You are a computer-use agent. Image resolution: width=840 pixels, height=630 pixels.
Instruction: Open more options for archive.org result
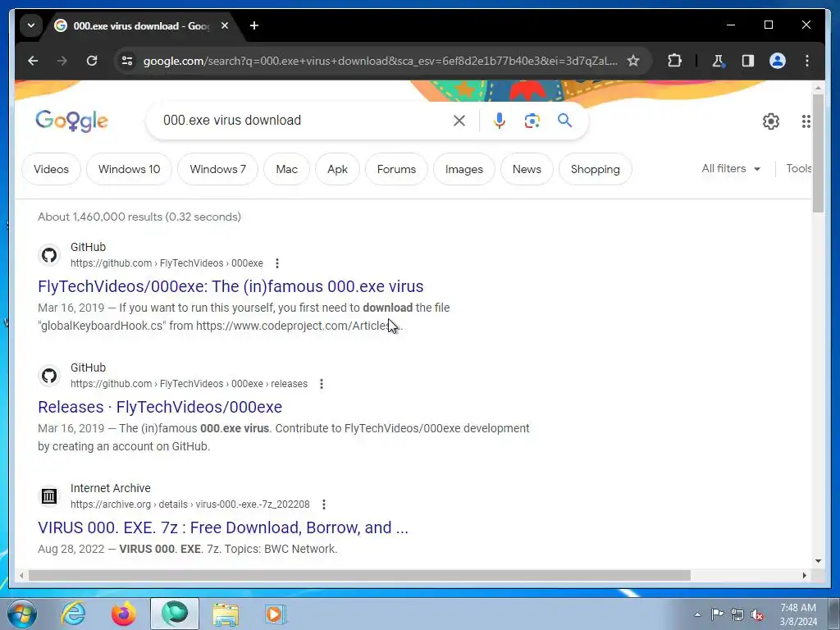tap(323, 504)
